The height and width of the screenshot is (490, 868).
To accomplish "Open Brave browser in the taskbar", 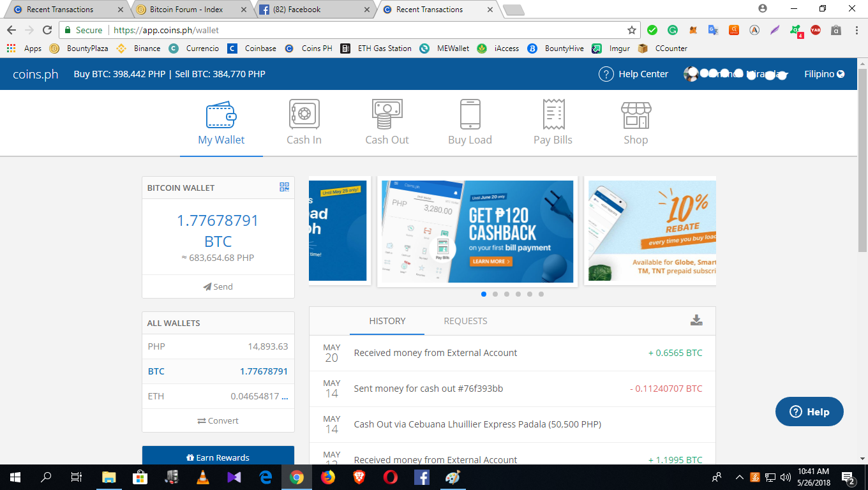I will pos(359,477).
